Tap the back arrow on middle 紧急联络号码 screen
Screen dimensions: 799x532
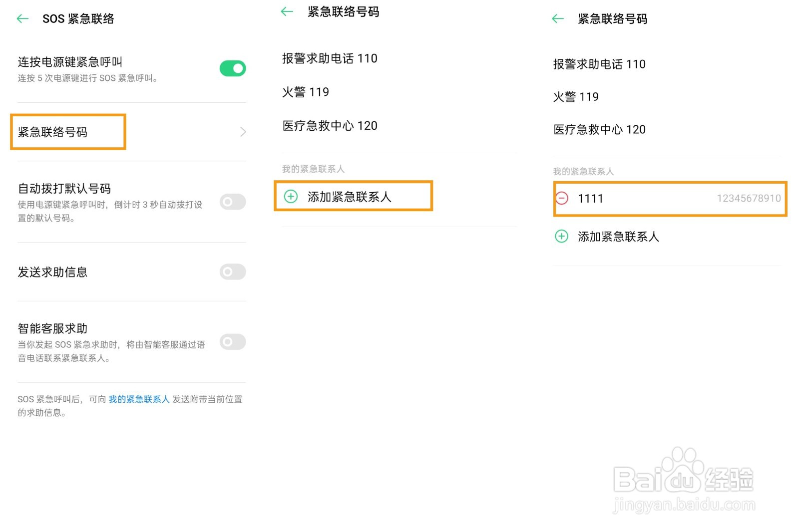point(286,11)
